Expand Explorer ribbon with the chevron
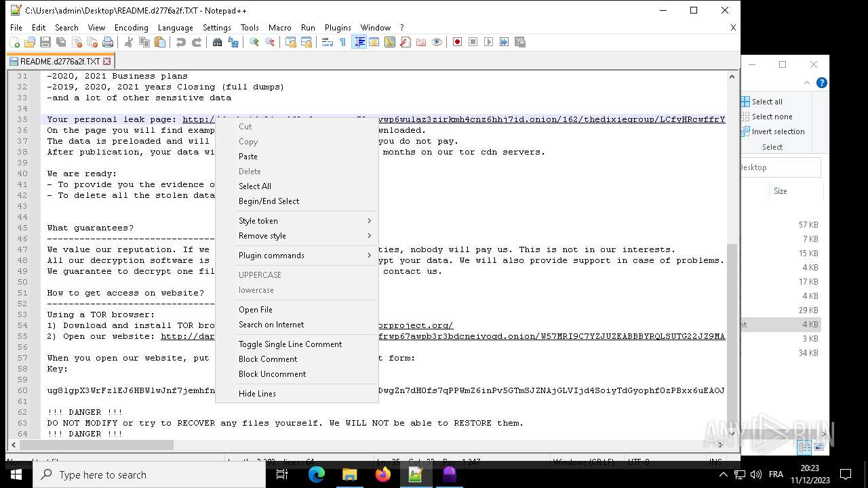 (x=807, y=83)
